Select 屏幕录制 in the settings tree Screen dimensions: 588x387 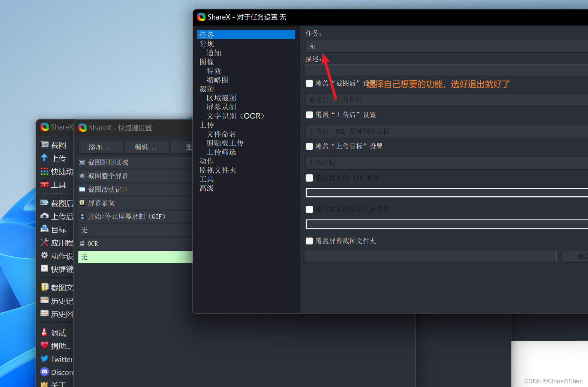pos(221,107)
